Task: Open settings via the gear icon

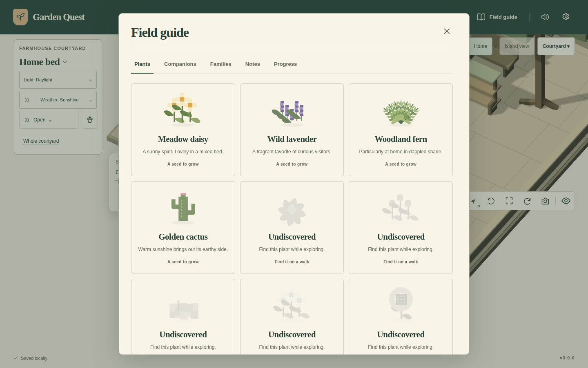Action: pos(566,17)
